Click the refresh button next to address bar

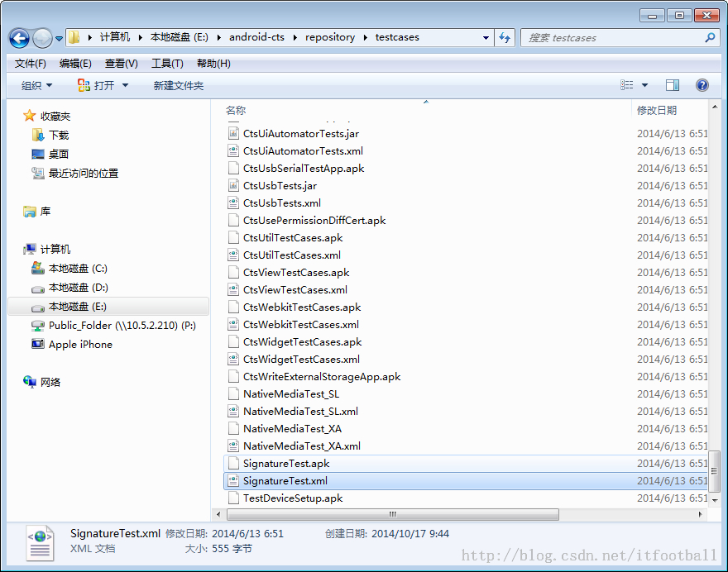[x=505, y=37]
